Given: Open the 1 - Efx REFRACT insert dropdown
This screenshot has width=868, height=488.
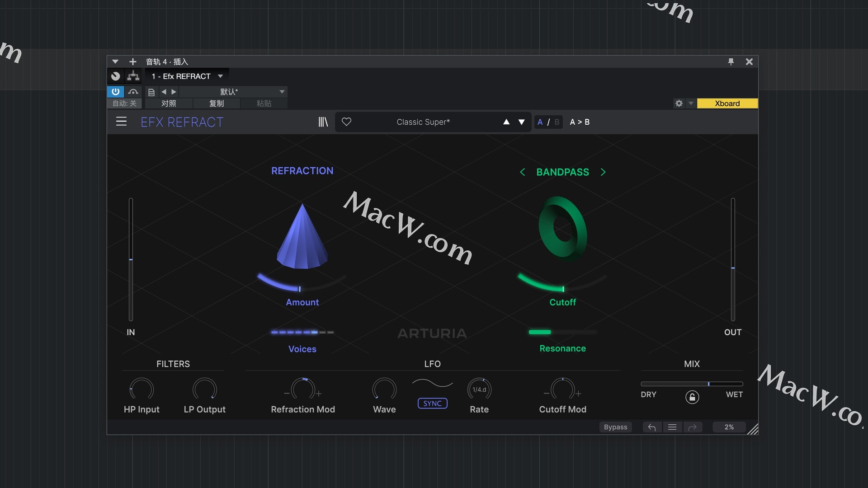Looking at the screenshot, I should coord(187,76).
